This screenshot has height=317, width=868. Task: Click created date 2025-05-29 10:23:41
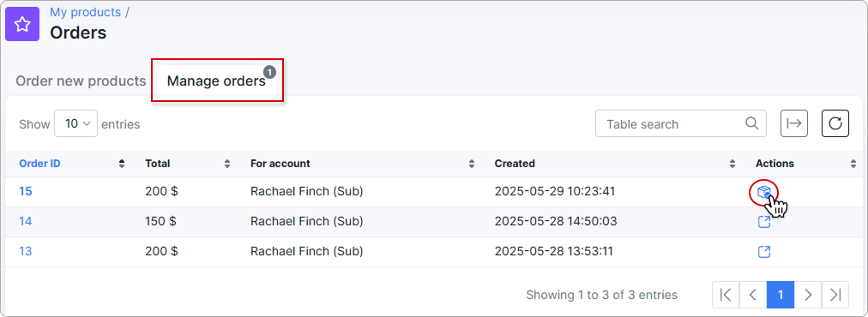point(555,191)
